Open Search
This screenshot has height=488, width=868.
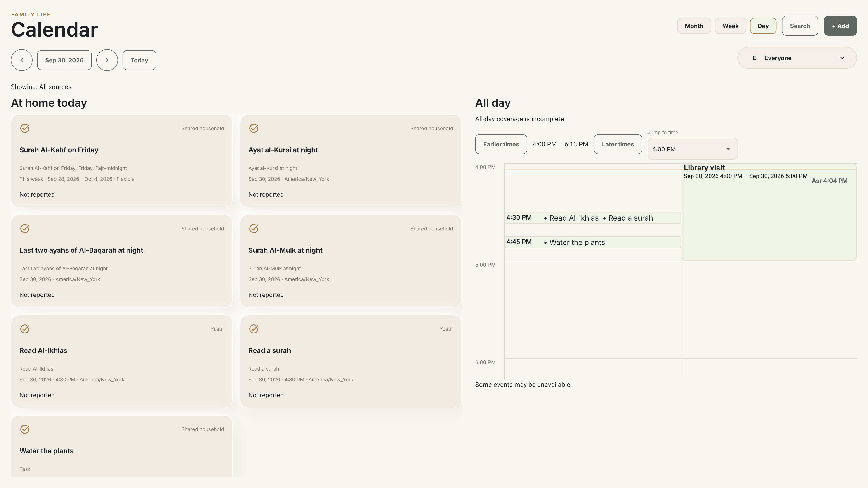[x=800, y=26]
